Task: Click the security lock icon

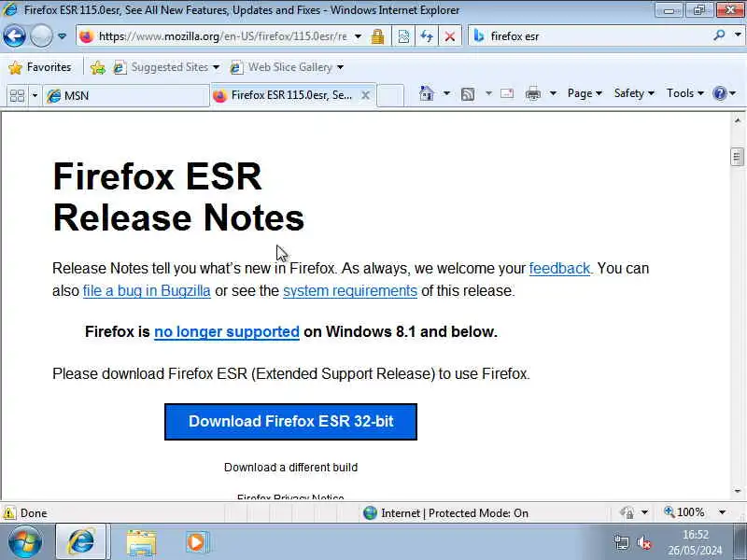Action: click(x=378, y=36)
